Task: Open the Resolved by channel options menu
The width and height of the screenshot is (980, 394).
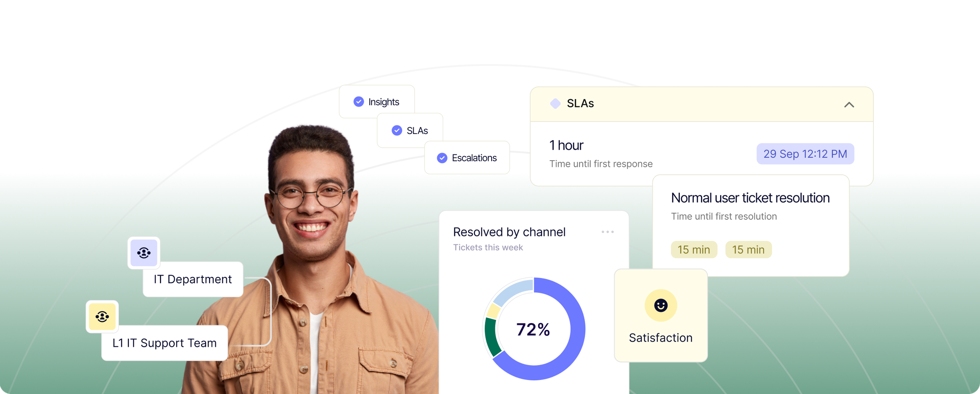Action: [x=607, y=232]
